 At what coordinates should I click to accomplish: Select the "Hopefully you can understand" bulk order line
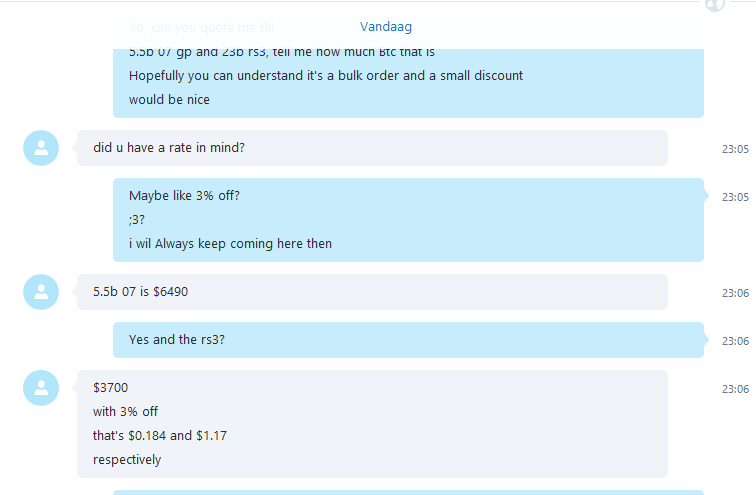pyautogui.click(x=326, y=76)
